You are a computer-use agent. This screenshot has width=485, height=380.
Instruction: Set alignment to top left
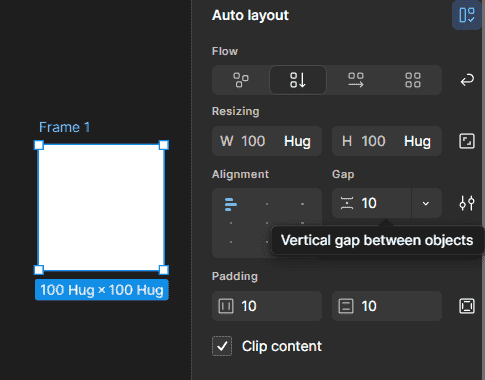(231, 204)
